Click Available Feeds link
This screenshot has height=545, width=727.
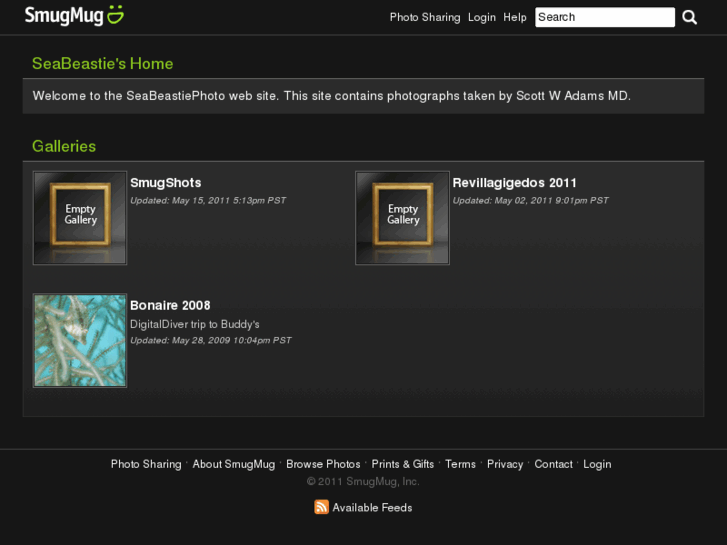tap(372, 507)
